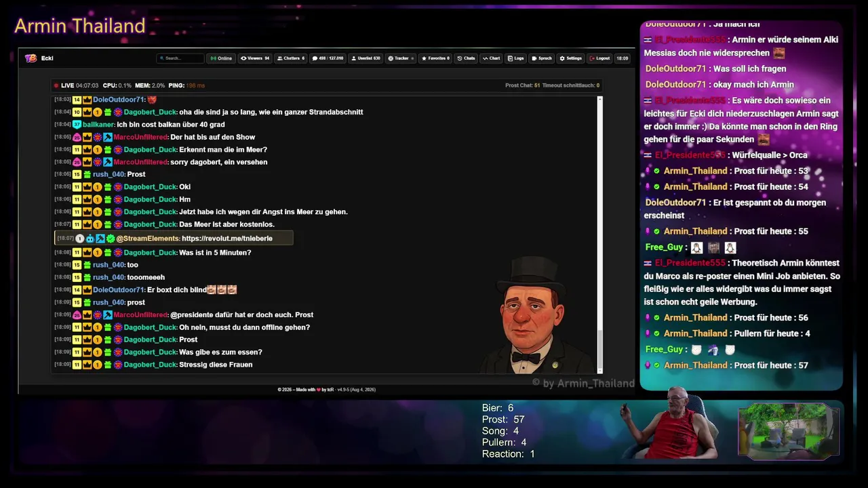Click the emotes in Free_Guy's last overlay message

[x=713, y=350]
